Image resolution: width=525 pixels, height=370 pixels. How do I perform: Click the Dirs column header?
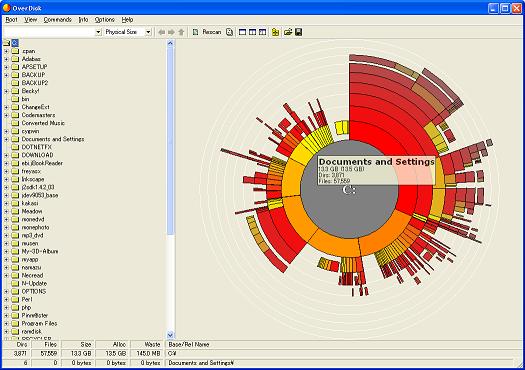click(x=16, y=344)
